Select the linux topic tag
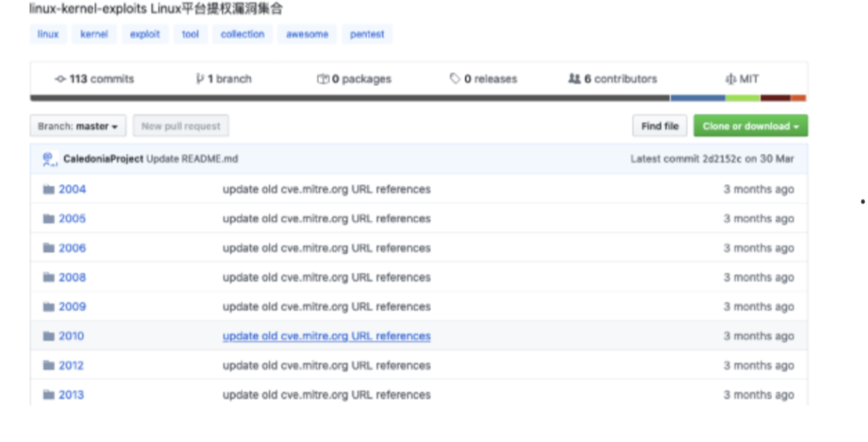868x442 pixels. (48, 35)
